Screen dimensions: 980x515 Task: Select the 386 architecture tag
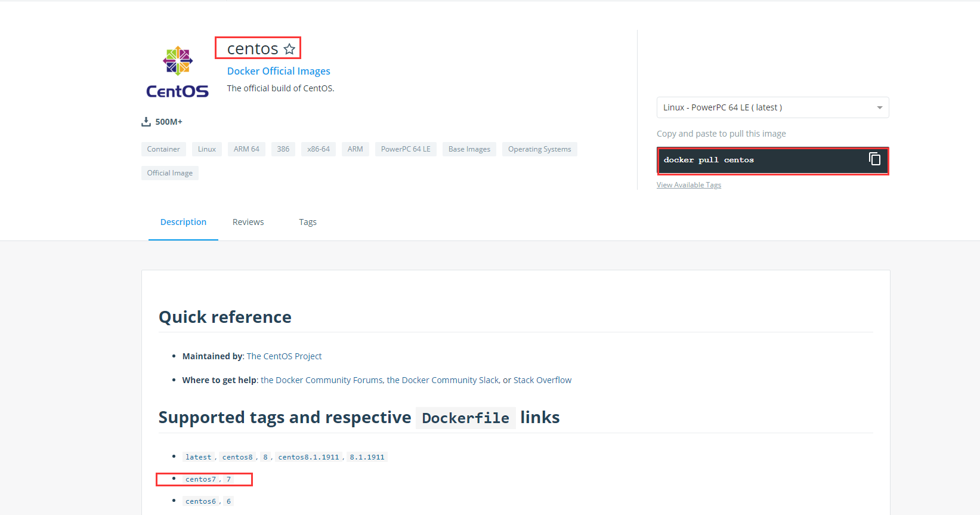pos(283,149)
